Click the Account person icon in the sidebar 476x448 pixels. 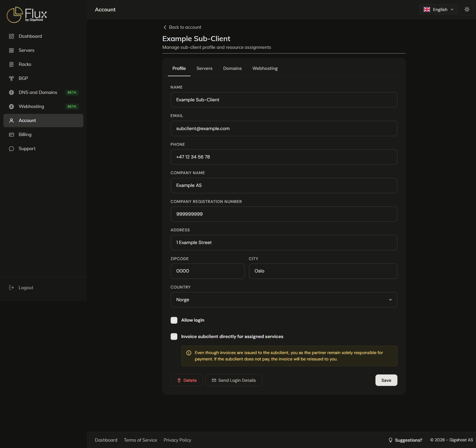(11, 120)
